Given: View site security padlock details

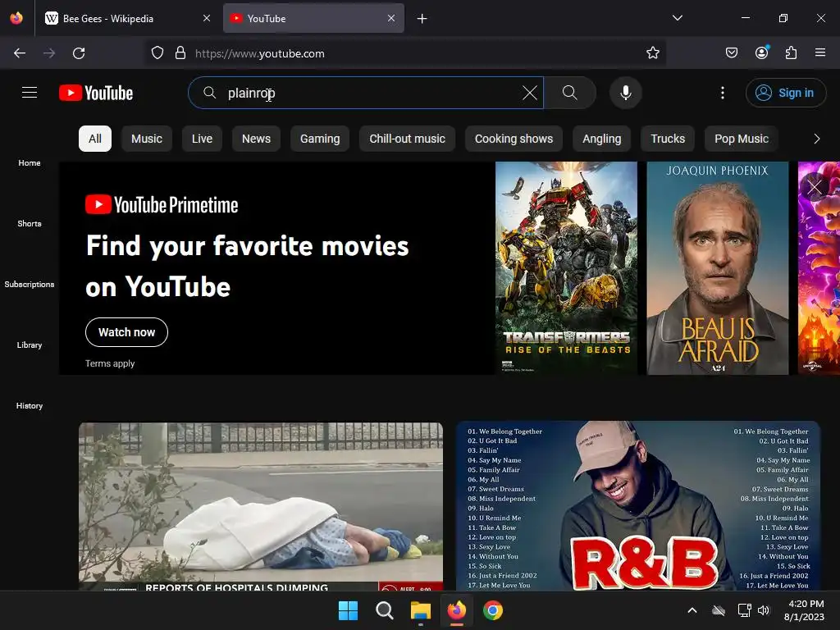Looking at the screenshot, I should (x=180, y=53).
